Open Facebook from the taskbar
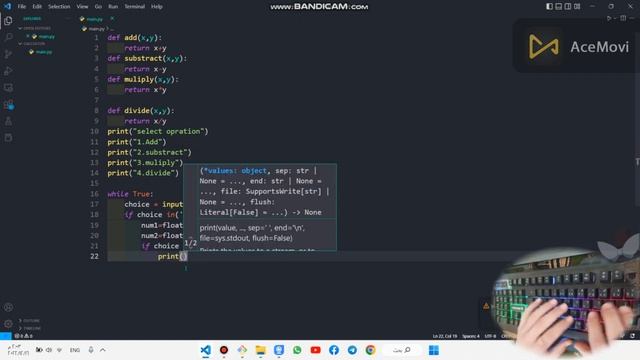Screen dimensions: 640x360 [x=334, y=350]
